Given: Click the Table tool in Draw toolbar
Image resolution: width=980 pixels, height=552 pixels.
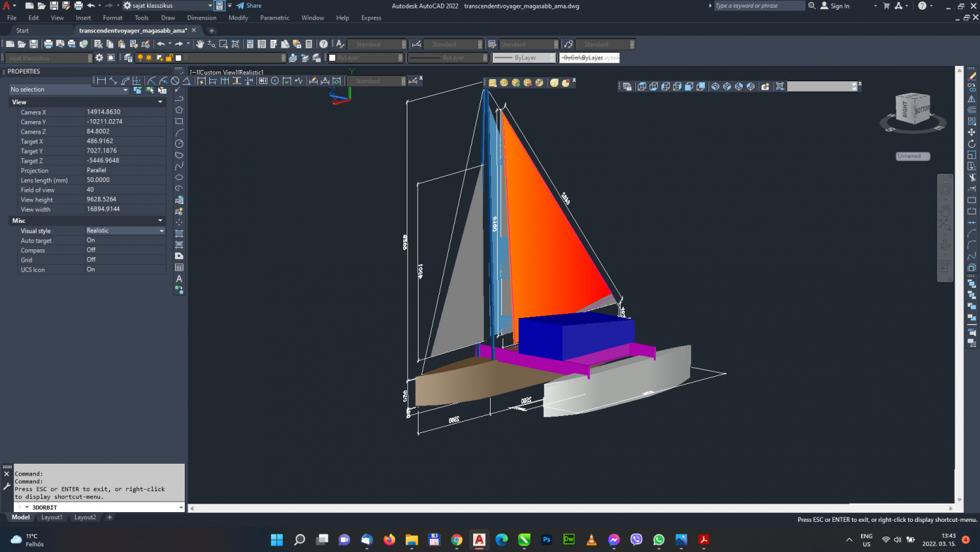Looking at the screenshot, I should (x=179, y=268).
